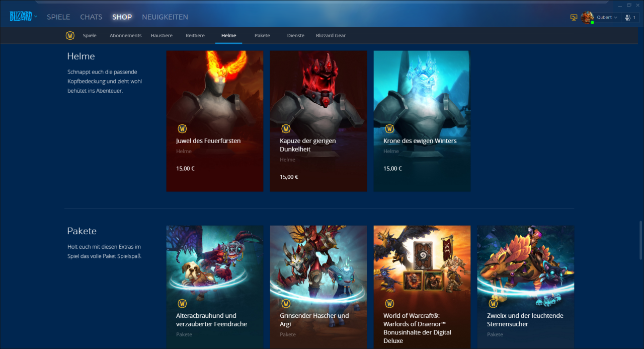Click the Kapuze der gierigen Dunkelheit title

[308, 145]
